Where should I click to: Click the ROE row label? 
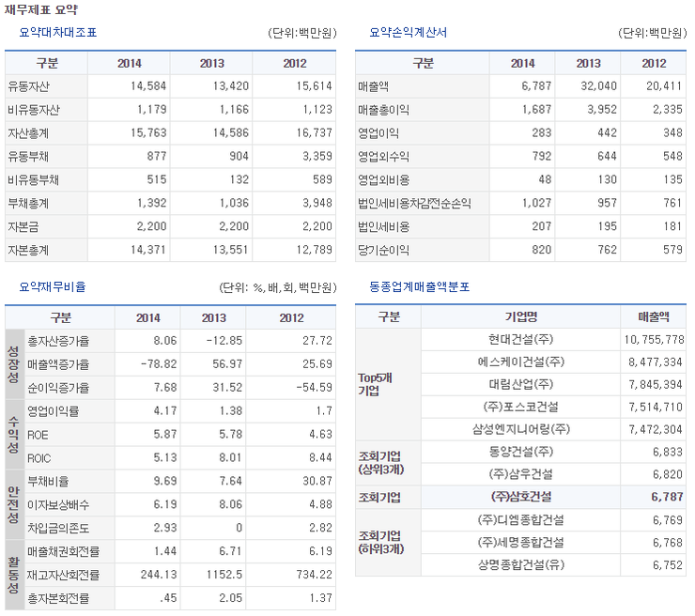38,435
